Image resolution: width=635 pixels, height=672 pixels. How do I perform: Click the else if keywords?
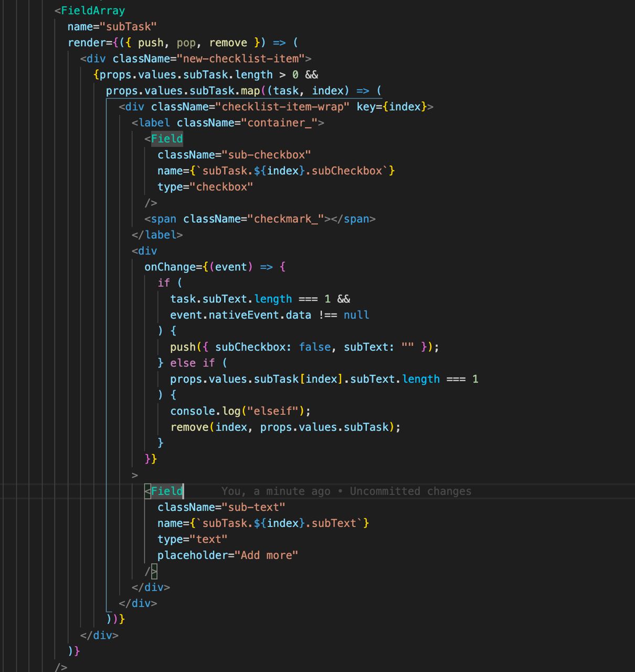point(193,363)
